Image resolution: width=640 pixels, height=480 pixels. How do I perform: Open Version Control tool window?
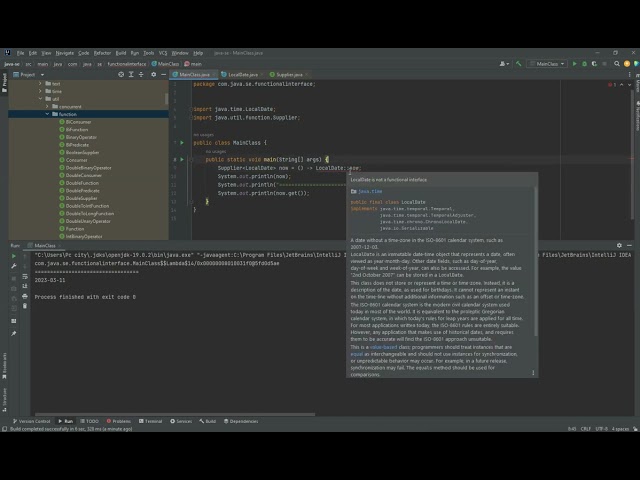click(x=31, y=421)
